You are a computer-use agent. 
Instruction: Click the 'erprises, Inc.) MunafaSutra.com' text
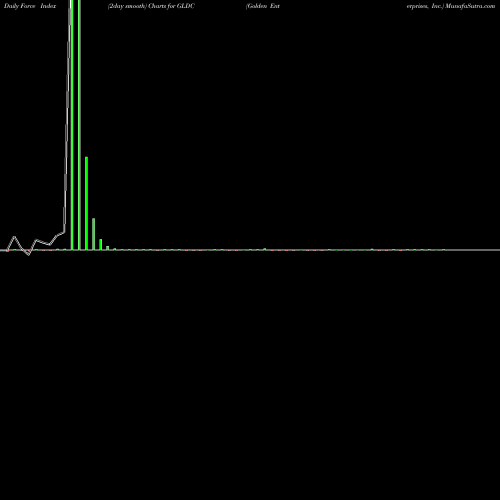451,6
